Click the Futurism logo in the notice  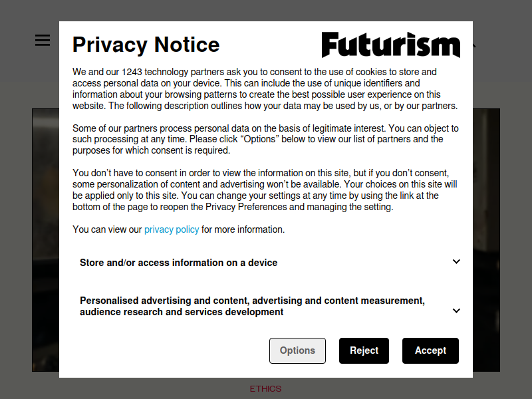click(390, 45)
